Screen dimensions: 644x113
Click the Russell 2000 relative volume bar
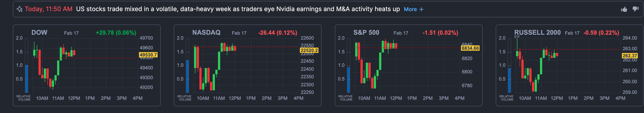509,80
